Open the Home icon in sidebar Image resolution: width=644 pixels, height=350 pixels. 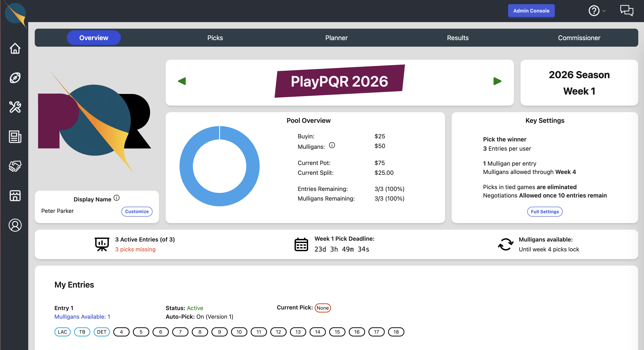15,48
